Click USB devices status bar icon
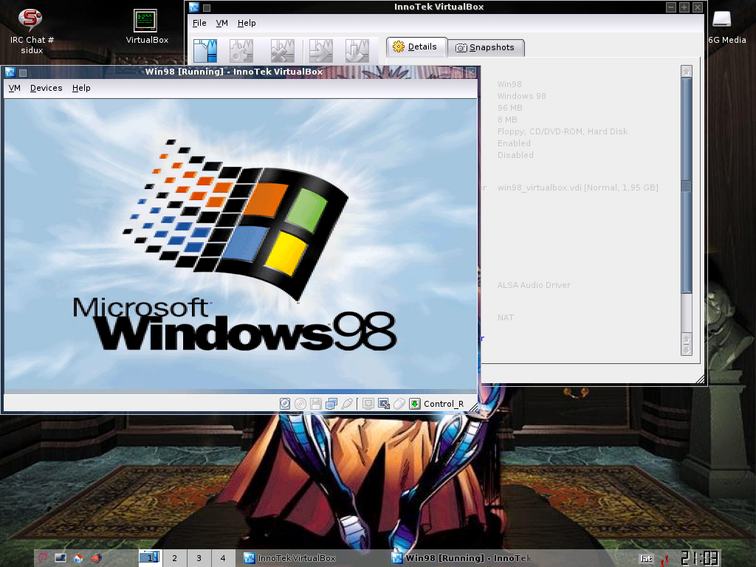Image resolution: width=756 pixels, height=567 pixels. tap(347, 404)
